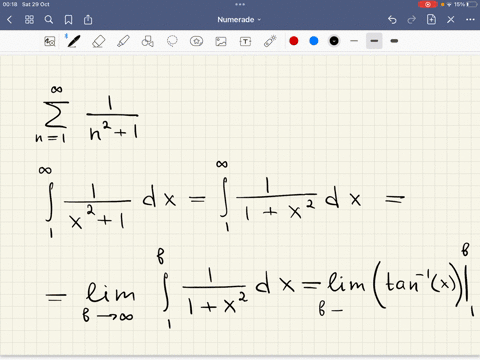Select the laser pointer tool
This screenshot has width=480, height=360.
point(270,41)
